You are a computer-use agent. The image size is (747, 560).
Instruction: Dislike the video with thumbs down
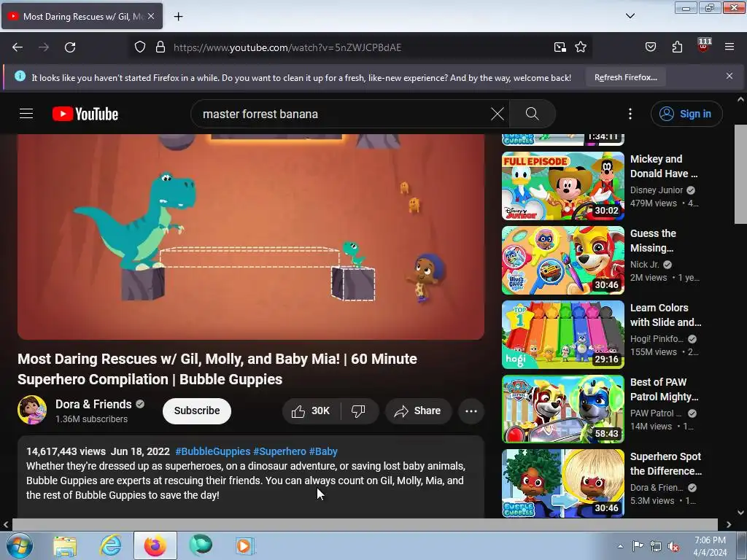point(359,411)
